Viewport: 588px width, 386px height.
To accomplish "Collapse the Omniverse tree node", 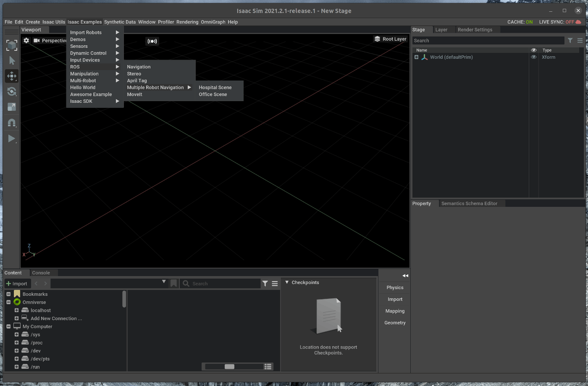I will tap(8, 302).
